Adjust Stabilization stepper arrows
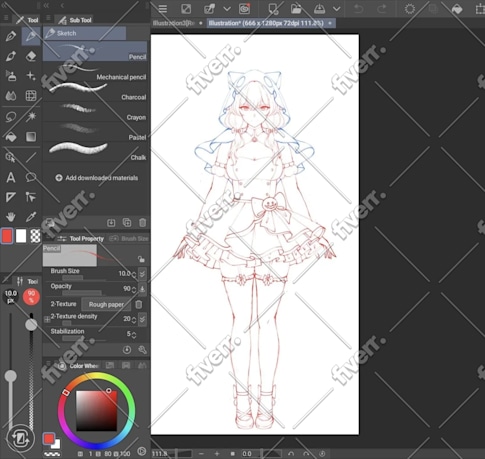The image size is (485, 459). (134, 334)
